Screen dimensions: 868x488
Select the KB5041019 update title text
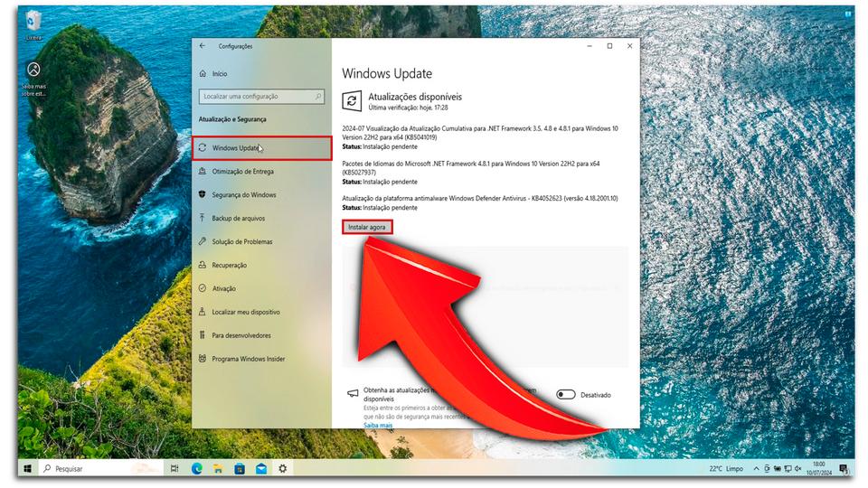[x=480, y=133]
